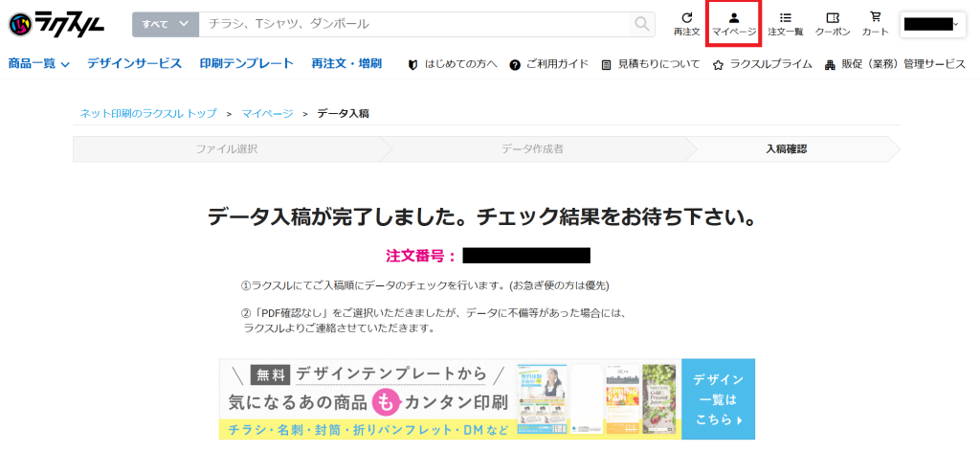980x452 pixels.
Task: Click ネット印刷のラクスル トップ breadcrumb
Action: pyautogui.click(x=147, y=113)
